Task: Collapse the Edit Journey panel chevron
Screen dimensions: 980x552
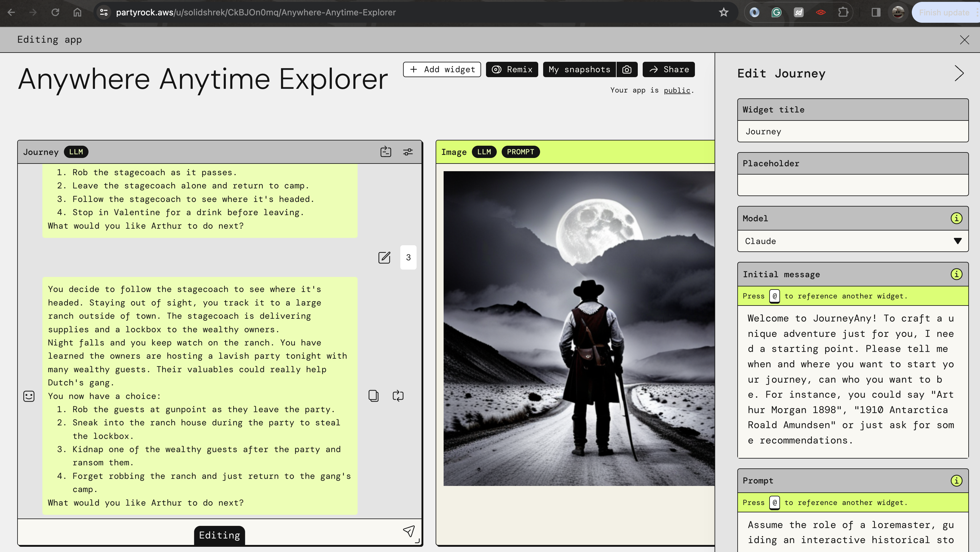Action: (959, 73)
